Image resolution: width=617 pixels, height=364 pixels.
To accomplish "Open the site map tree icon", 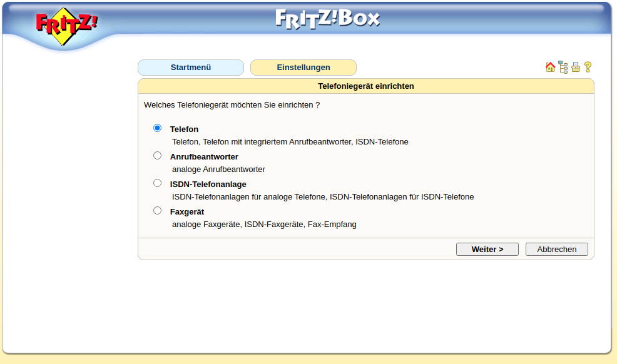I will tap(563, 67).
